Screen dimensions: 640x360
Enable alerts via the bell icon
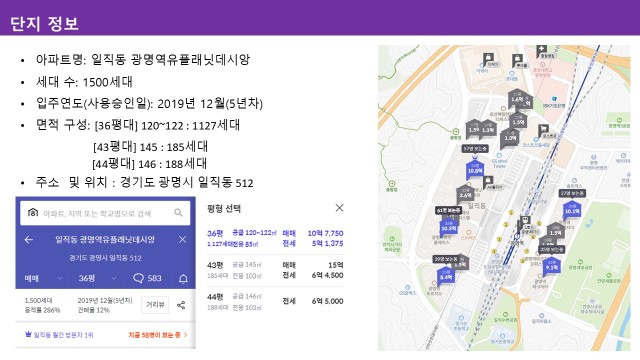(x=183, y=279)
